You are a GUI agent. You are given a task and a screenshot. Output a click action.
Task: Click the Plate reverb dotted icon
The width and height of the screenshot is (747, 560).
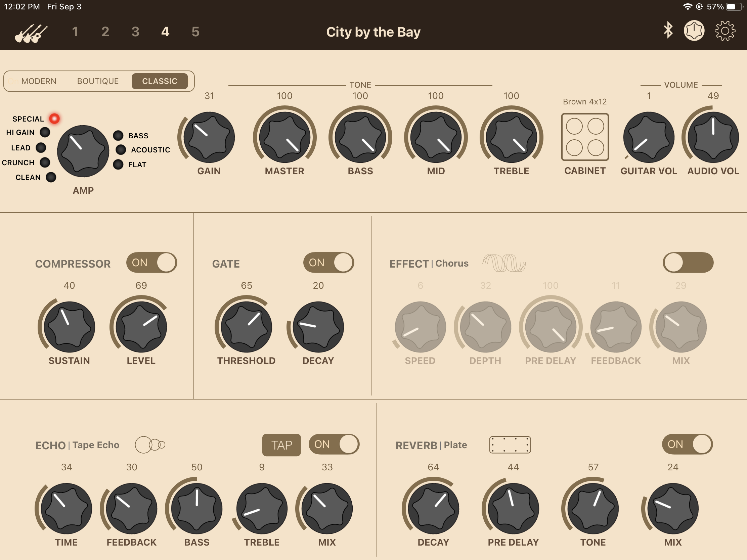click(x=510, y=445)
